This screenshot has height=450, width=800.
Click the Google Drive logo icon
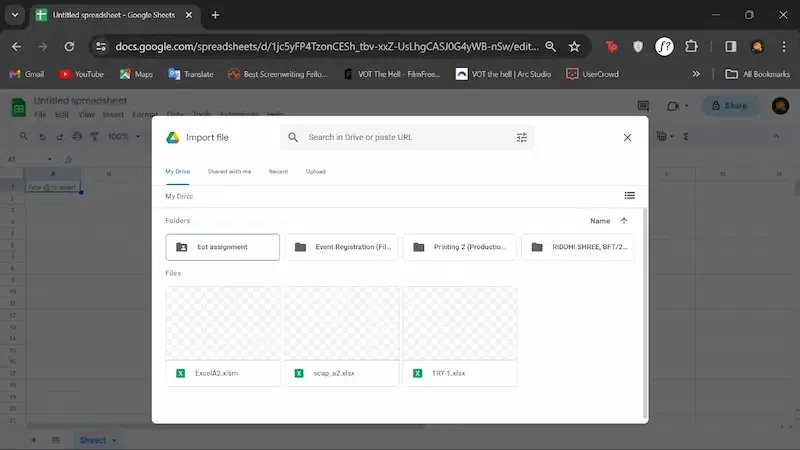(172, 137)
